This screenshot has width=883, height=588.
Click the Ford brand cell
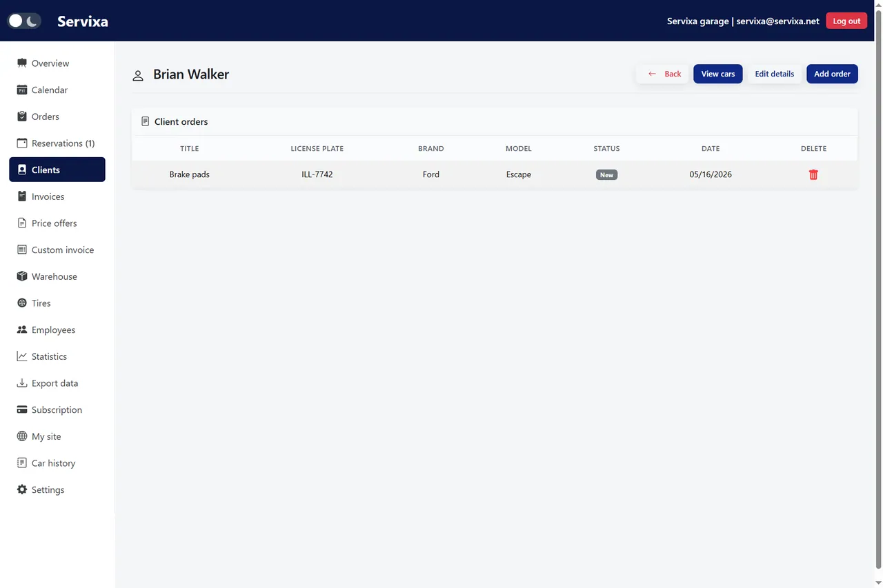[x=431, y=174]
